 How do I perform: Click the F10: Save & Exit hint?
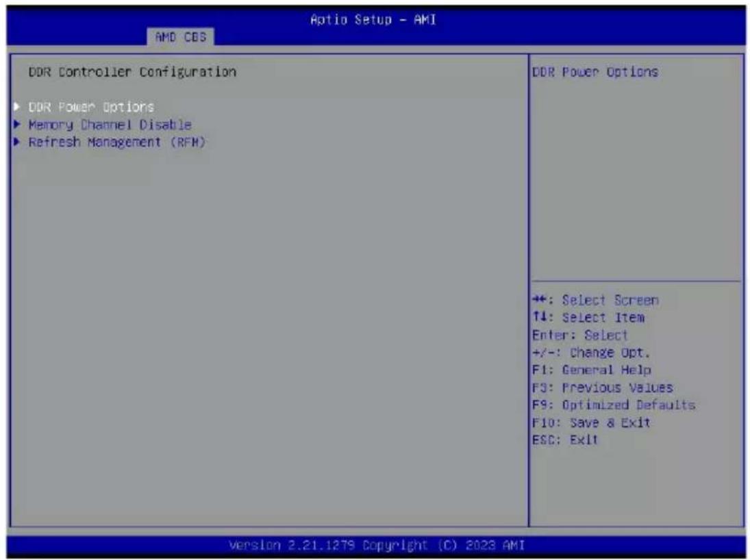pyautogui.click(x=592, y=423)
